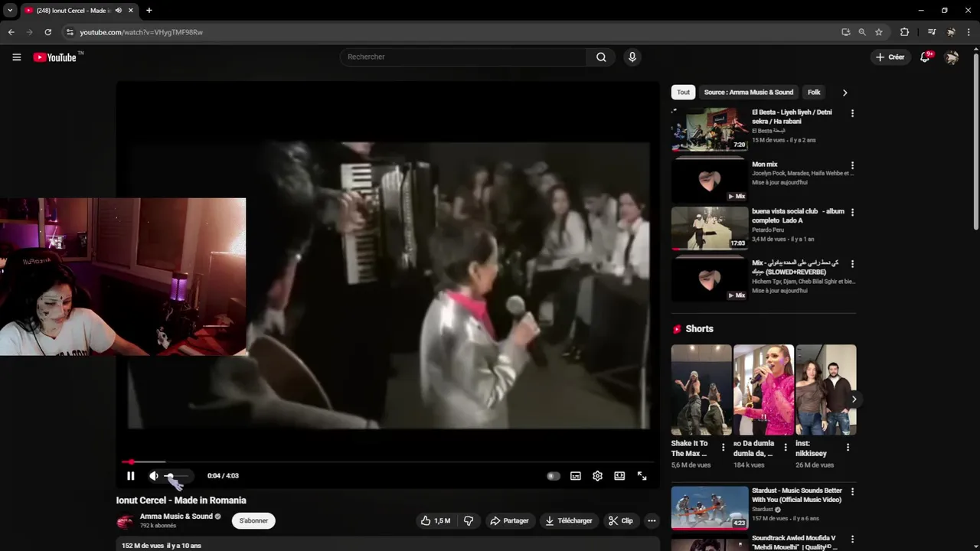Open install or cast icon in address bar

(845, 32)
